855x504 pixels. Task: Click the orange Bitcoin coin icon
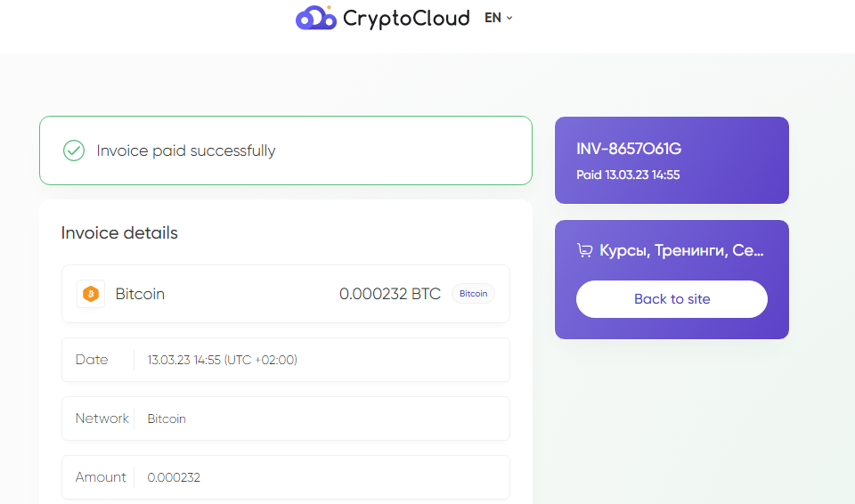coord(91,294)
